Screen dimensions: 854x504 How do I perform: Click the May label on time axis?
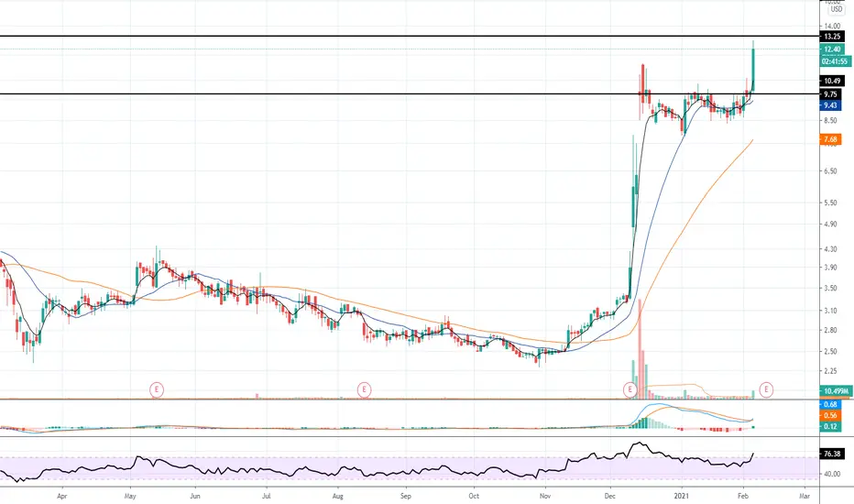tap(129, 496)
